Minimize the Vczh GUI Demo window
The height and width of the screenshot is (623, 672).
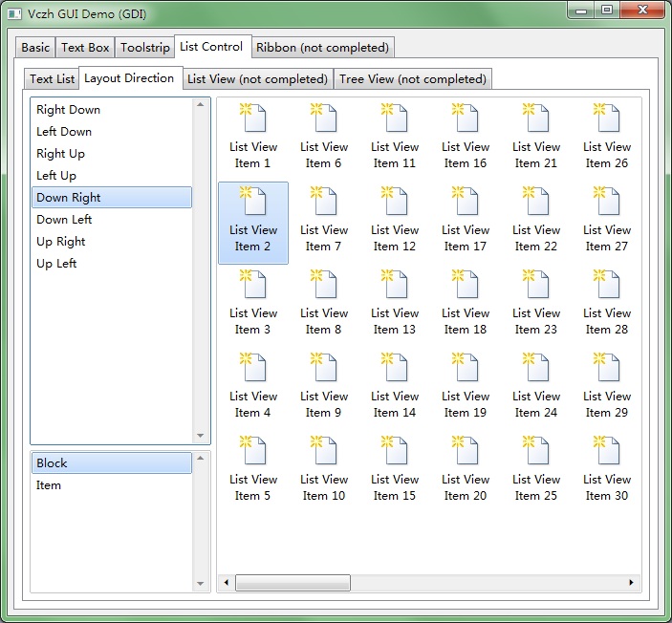(x=581, y=11)
